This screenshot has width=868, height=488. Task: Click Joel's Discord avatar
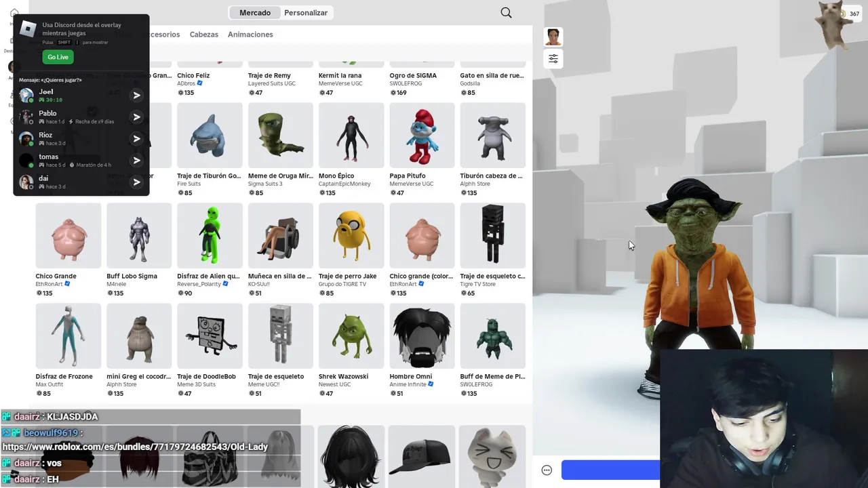[x=26, y=96]
